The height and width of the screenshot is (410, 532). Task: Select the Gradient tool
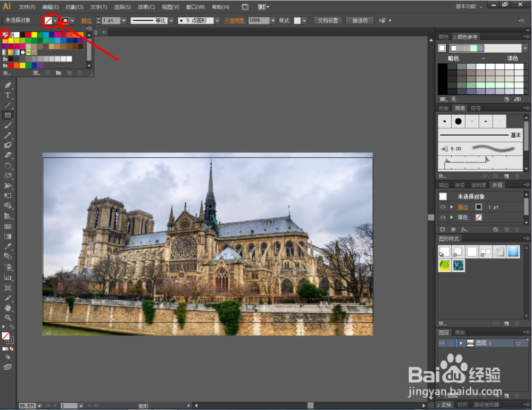[7, 236]
